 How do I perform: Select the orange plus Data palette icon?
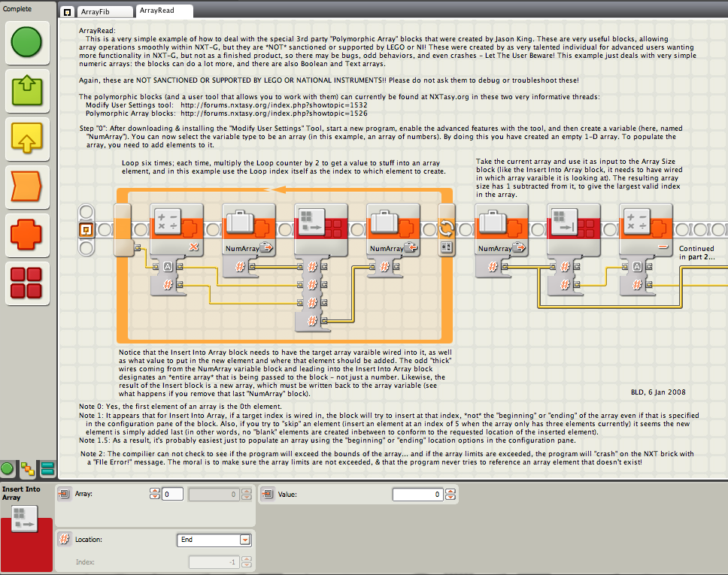point(27,235)
